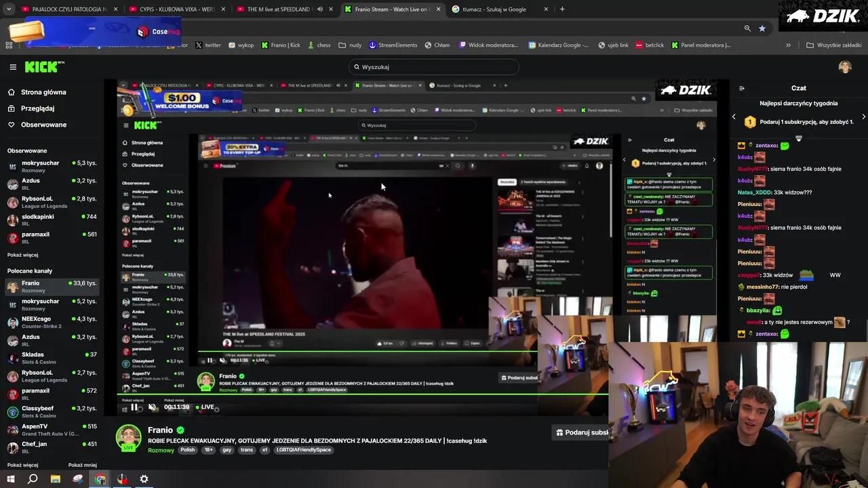Open the ujeb link bookmark
Screen dimensions: 868x488
pyautogui.click(x=614, y=45)
